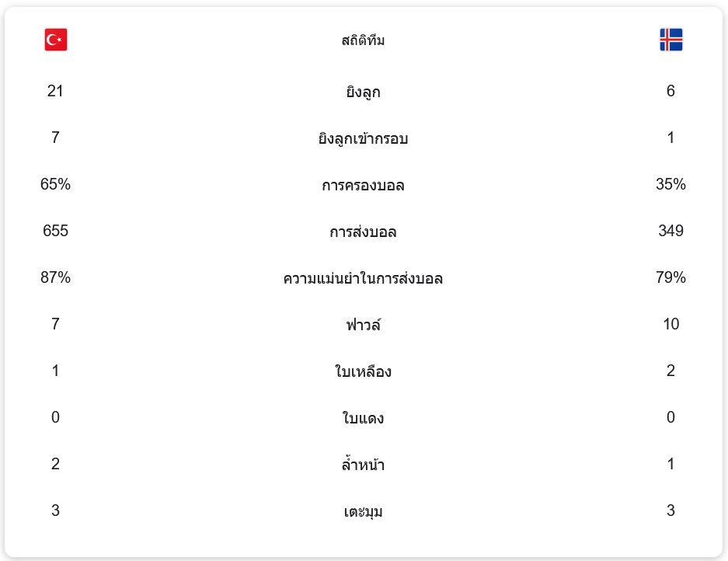
Task: Click the เตะมุม stat label
Action: click(x=363, y=512)
